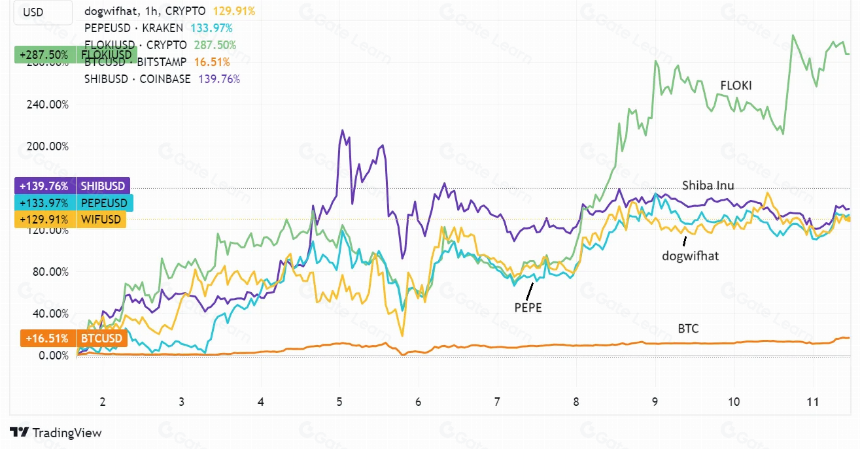Open the USD currency selector

[43, 13]
